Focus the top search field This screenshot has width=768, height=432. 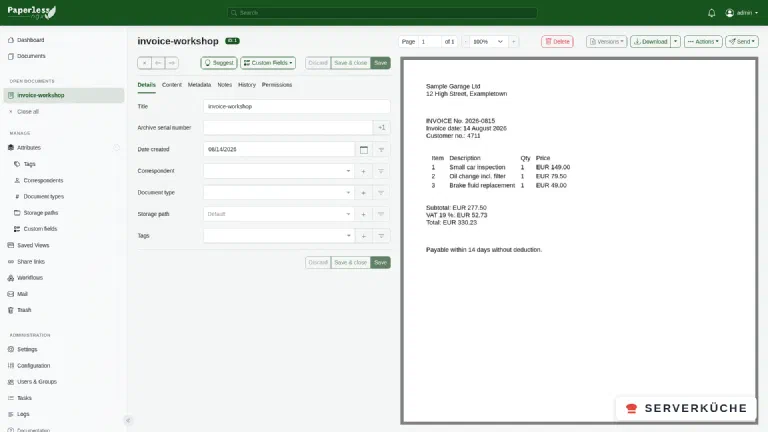[382, 13]
